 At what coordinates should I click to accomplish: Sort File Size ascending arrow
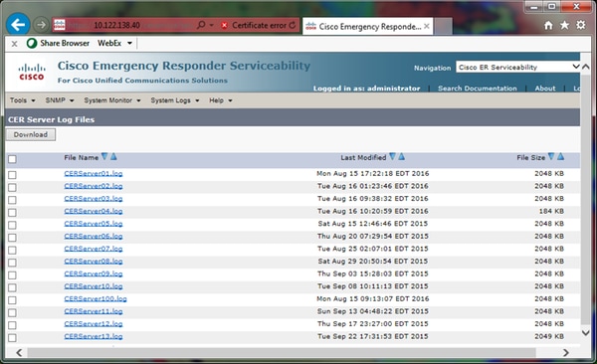560,156
